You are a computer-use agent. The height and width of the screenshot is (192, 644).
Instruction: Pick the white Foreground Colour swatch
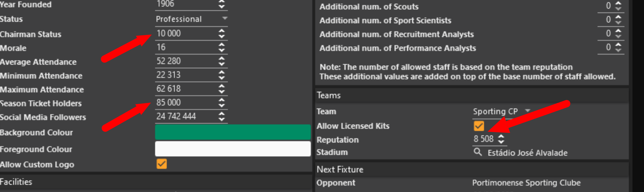coord(233,149)
